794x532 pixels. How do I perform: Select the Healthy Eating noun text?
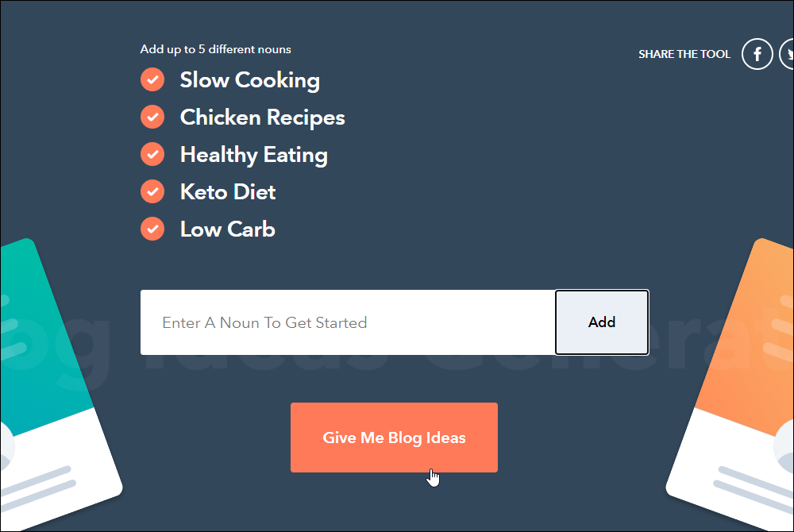(x=254, y=155)
